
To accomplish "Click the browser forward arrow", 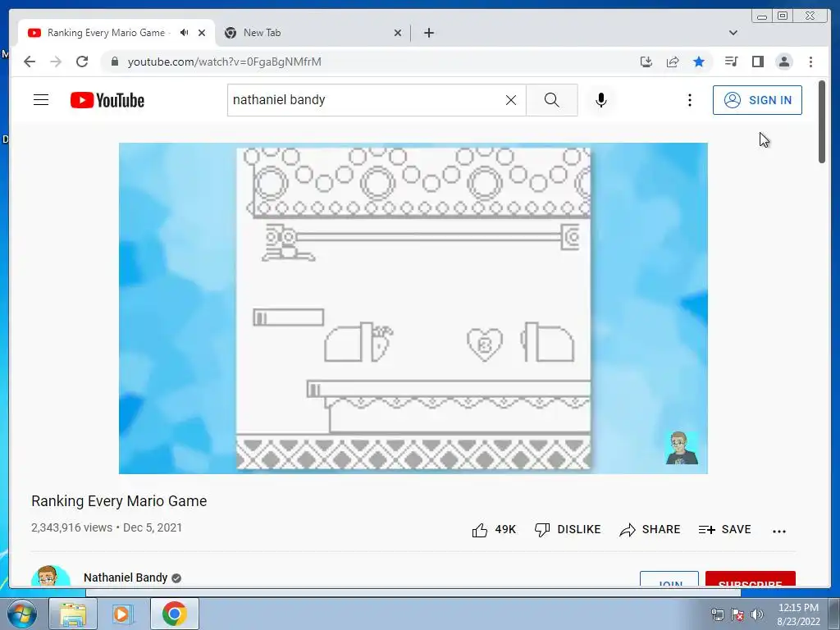I will (x=56, y=62).
